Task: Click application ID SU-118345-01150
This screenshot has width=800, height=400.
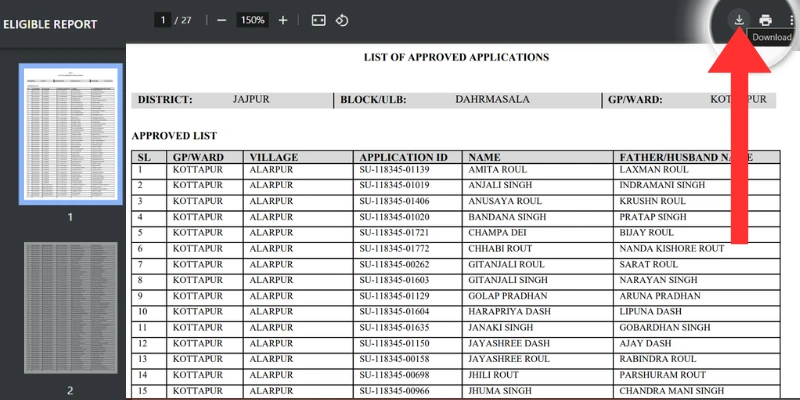Action: tap(394, 343)
